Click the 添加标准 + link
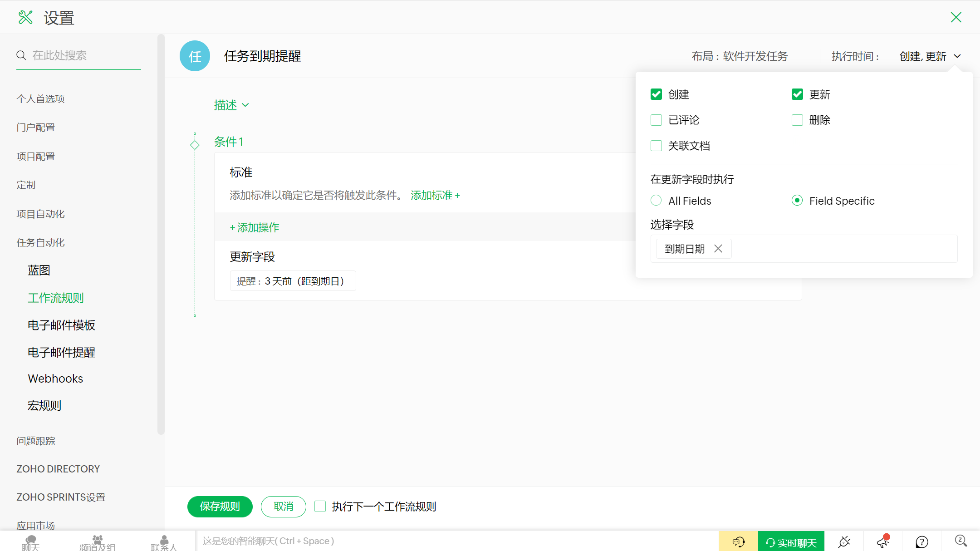This screenshot has width=980, height=551. coord(435,196)
